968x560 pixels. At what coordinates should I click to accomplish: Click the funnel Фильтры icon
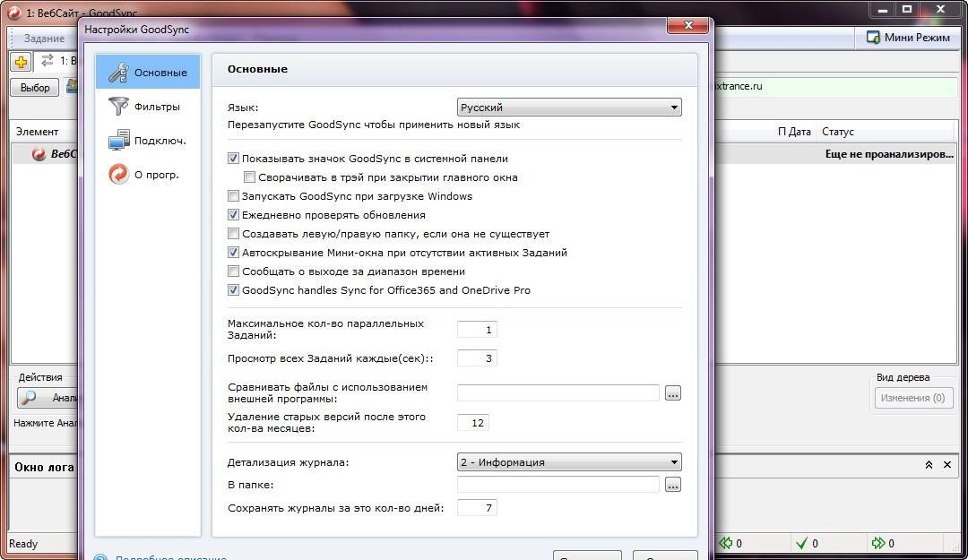[118, 107]
